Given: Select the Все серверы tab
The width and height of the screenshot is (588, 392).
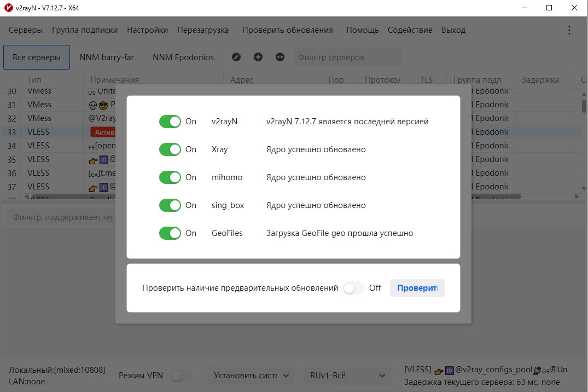Looking at the screenshot, I should pos(37,57).
